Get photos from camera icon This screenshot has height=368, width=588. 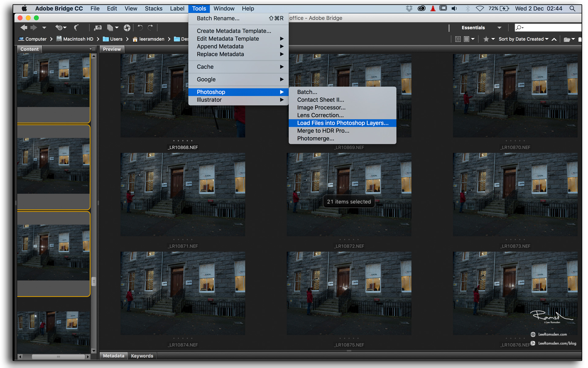98,28
